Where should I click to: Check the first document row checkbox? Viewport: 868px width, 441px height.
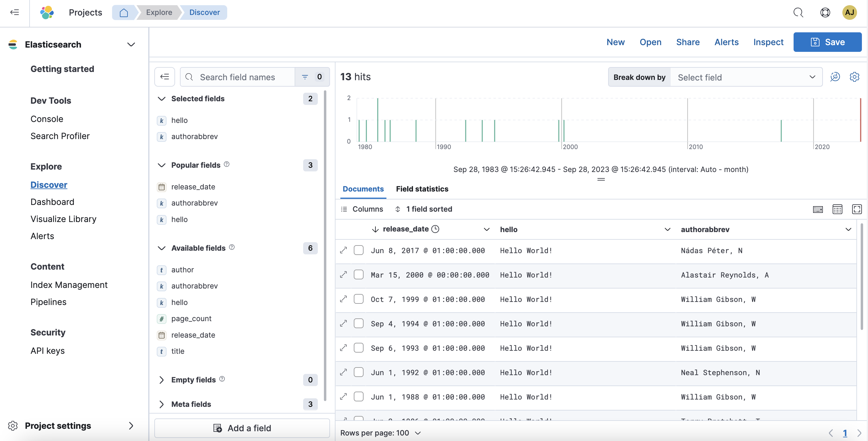[x=358, y=250]
